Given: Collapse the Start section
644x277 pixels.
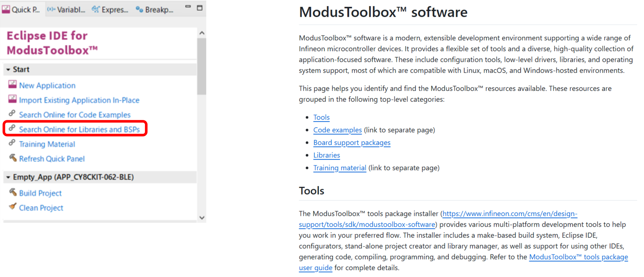Looking at the screenshot, I should (8, 70).
